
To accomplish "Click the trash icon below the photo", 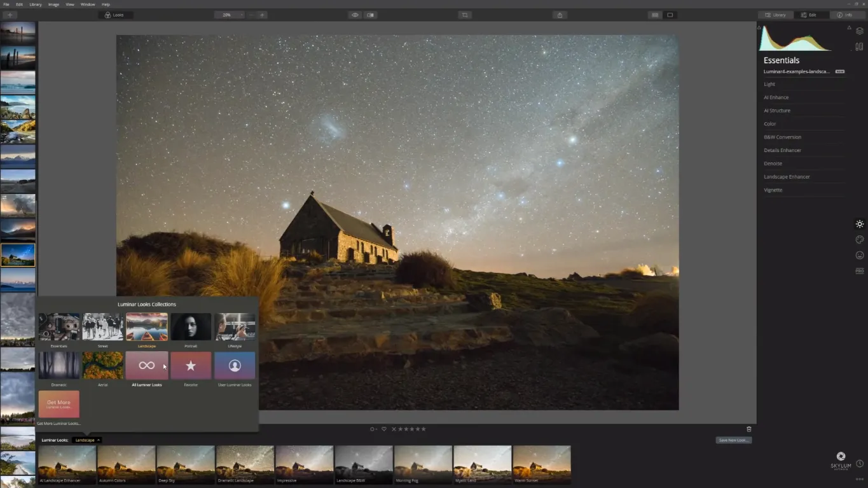I will 748,429.
